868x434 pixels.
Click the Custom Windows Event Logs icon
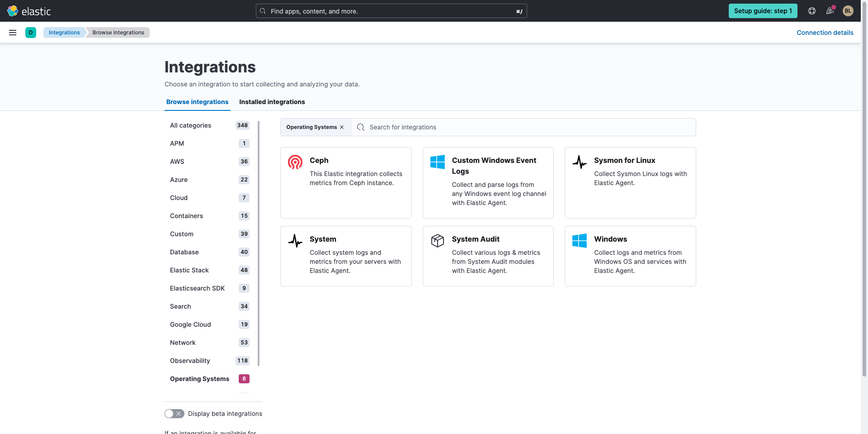click(x=438, y=162)
